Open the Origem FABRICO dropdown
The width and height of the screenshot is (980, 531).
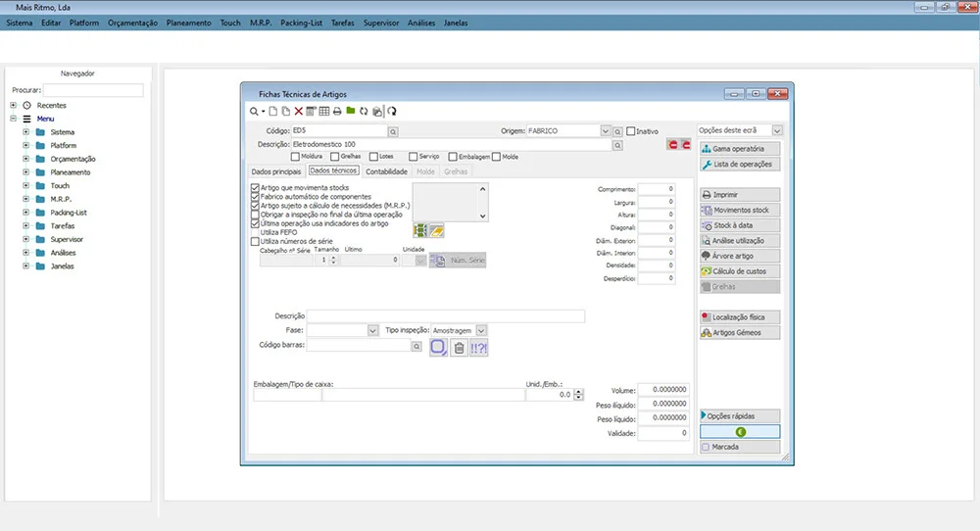605,131
